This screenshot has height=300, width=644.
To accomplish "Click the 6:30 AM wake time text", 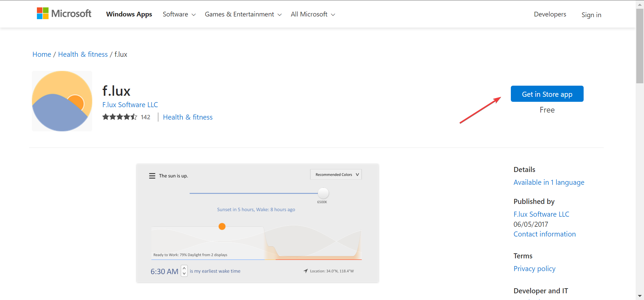I will pyautogui.click(x=164, y=271).
